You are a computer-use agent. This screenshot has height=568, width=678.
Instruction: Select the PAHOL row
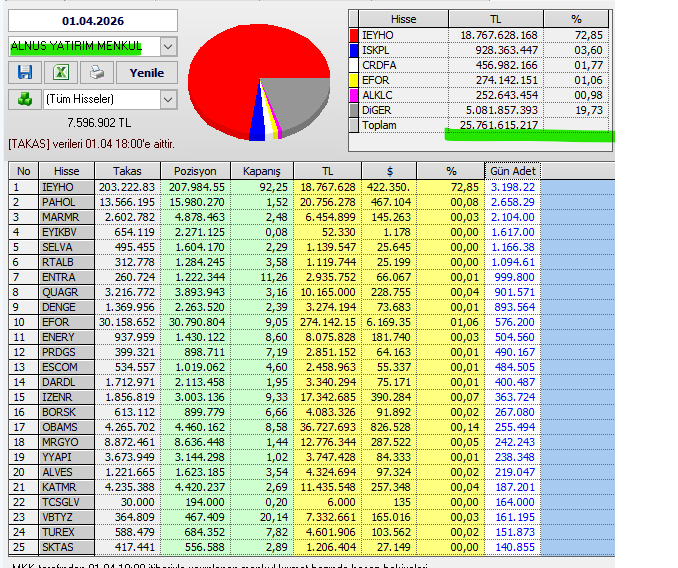click(311, 202)
